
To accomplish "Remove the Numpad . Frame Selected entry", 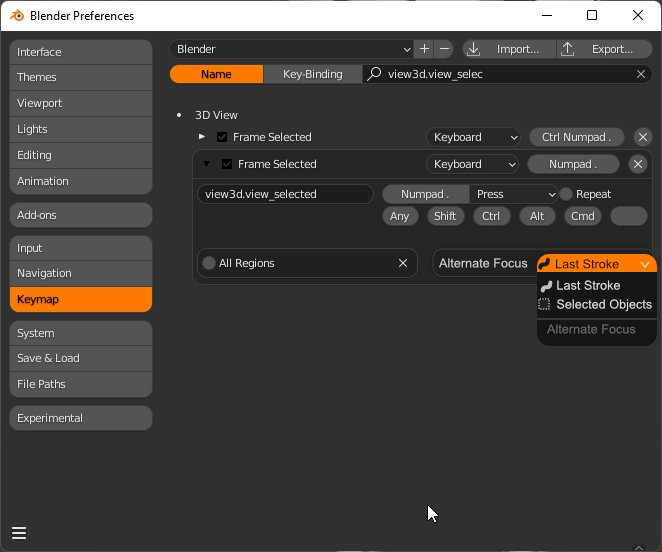I will coord(638,164).
